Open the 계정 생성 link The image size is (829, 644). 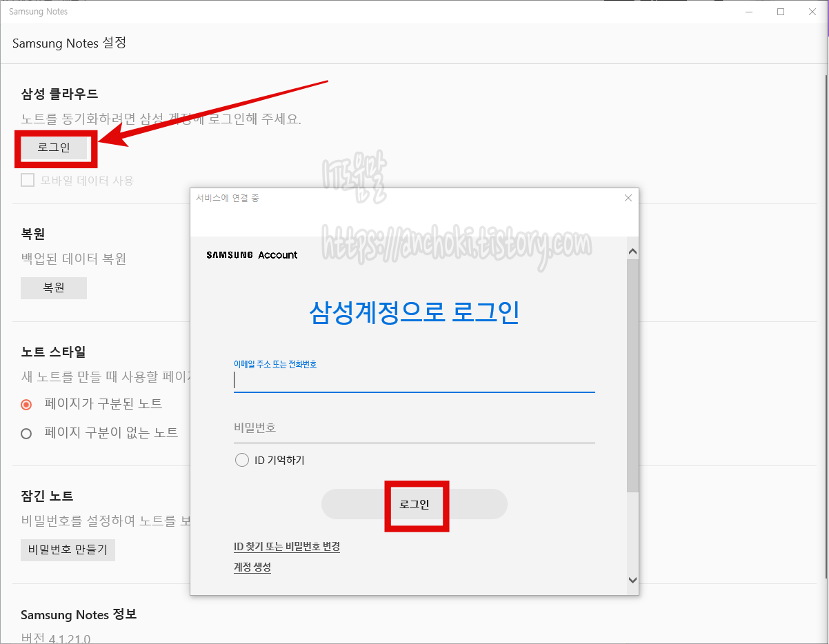252,567
